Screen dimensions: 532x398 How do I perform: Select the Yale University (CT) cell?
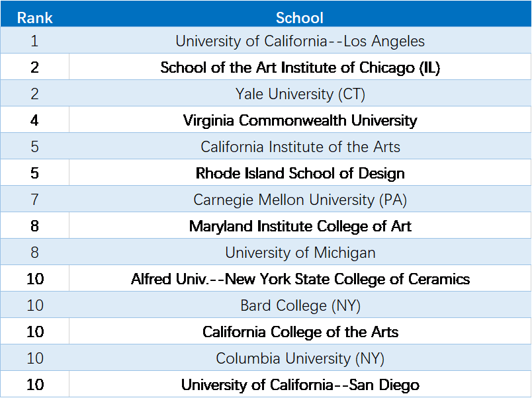pos(300,94)
